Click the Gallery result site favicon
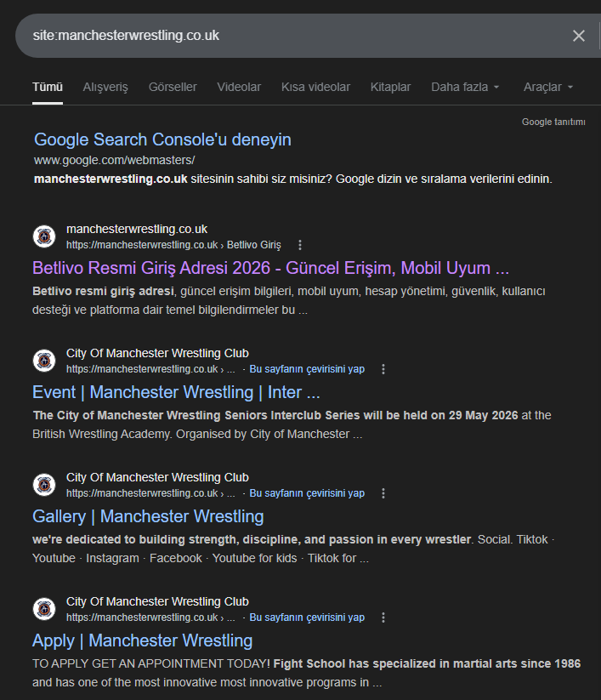 click(x=44, y=485)
